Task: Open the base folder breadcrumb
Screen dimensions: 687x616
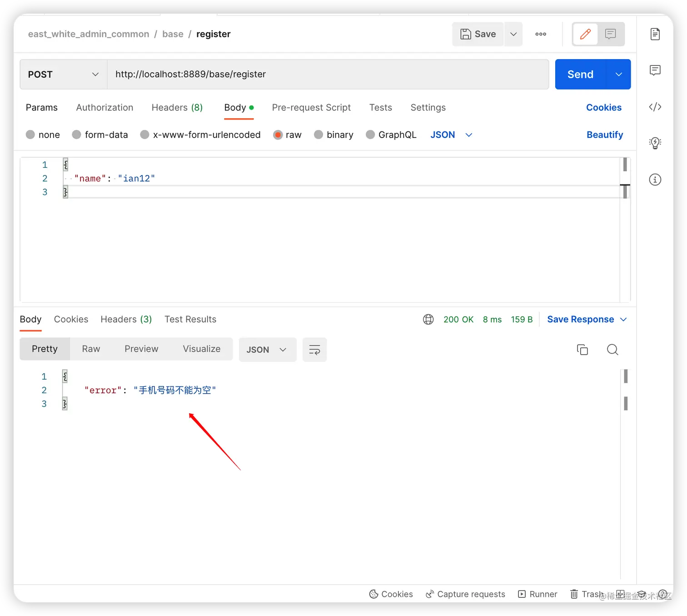Action: (173, 34)
